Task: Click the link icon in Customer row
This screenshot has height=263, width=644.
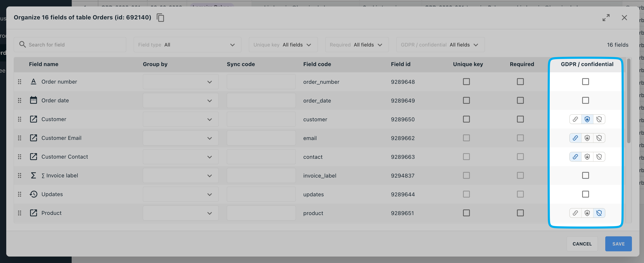Action: [575, 119]
